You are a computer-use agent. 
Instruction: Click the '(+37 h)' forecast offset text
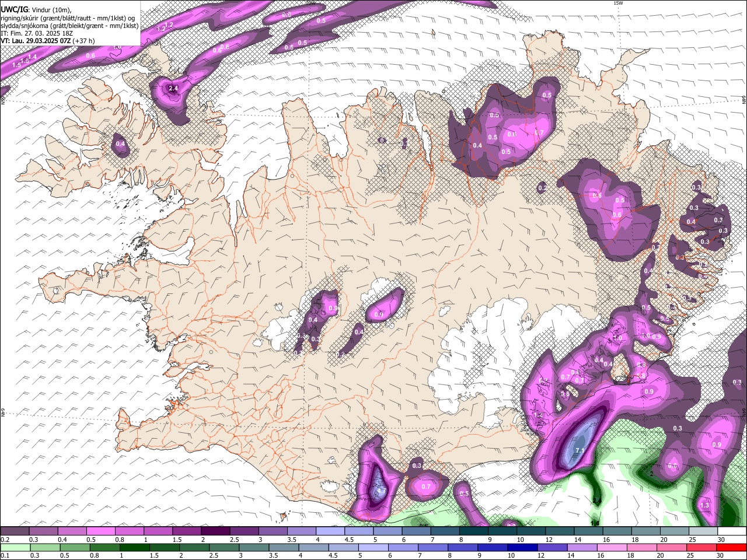pos(84,41)
